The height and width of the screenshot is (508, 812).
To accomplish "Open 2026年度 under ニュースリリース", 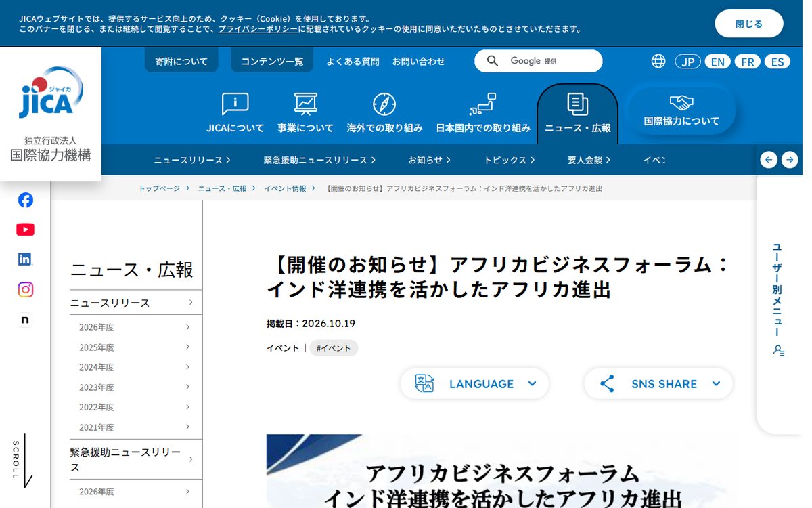I will tap(136, 327).
